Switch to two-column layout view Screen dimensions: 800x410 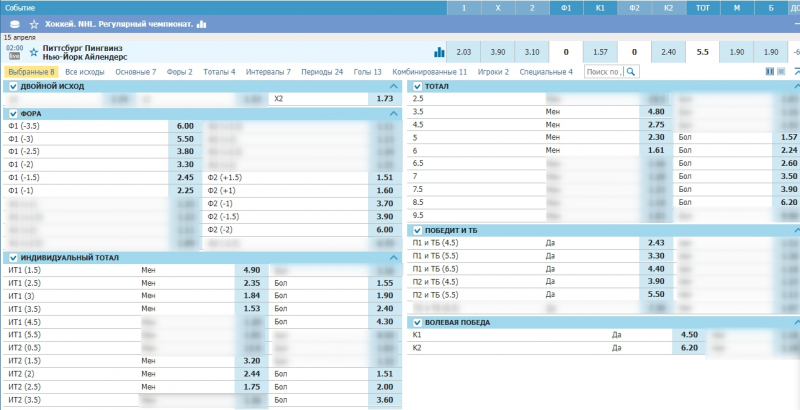coord(770,72)
